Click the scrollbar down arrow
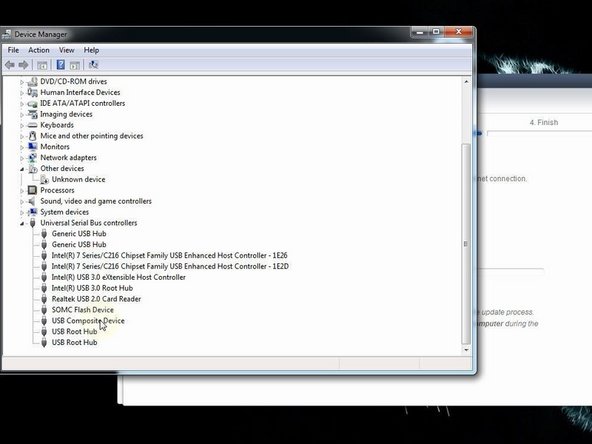Screen dimensions: 592x444 click(466, 350)
